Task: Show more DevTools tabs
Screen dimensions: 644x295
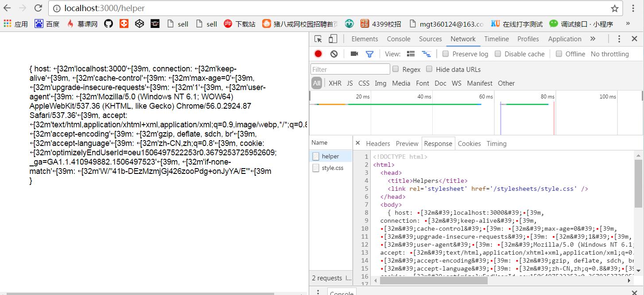Action: (x=593, y=39)
